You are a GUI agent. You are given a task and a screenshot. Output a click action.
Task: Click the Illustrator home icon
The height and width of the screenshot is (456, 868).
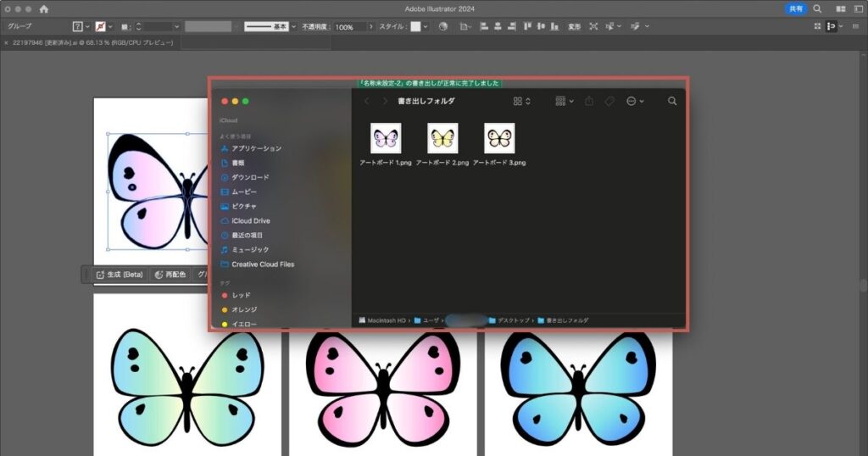[x=43, y=8]
